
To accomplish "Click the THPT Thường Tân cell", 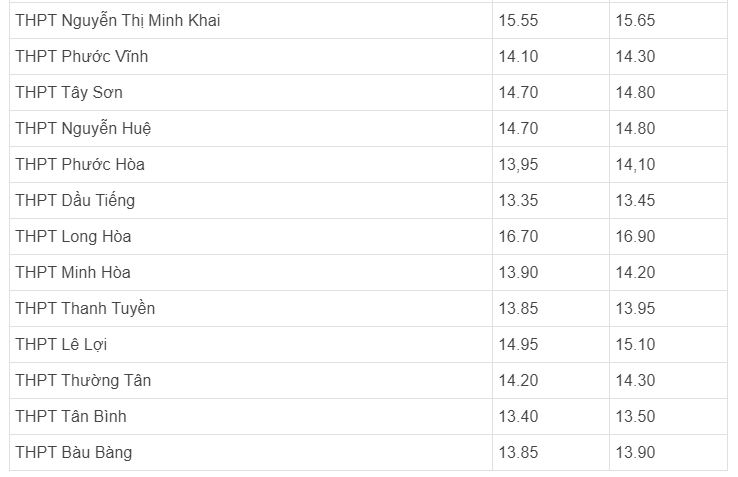I will tap(83, 380).
